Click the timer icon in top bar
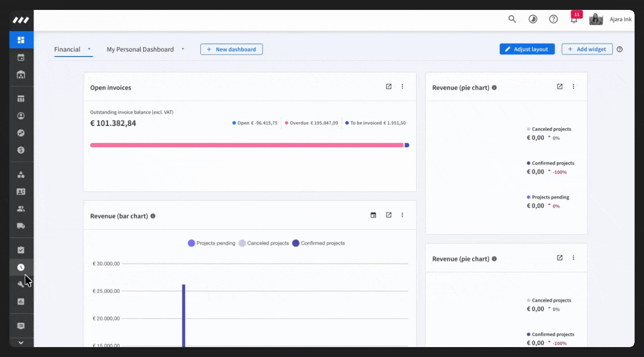644x357 pixels. pos(533,19)
